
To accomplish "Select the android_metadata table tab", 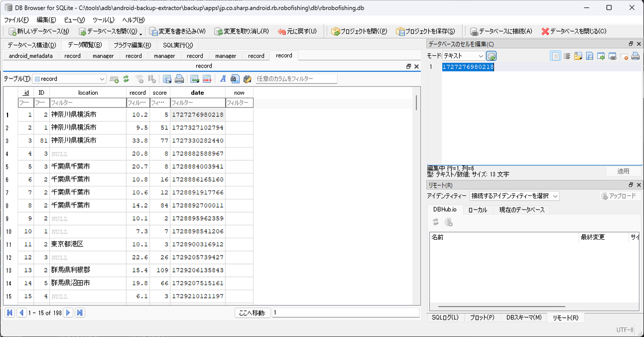I will tap(31, 56).
